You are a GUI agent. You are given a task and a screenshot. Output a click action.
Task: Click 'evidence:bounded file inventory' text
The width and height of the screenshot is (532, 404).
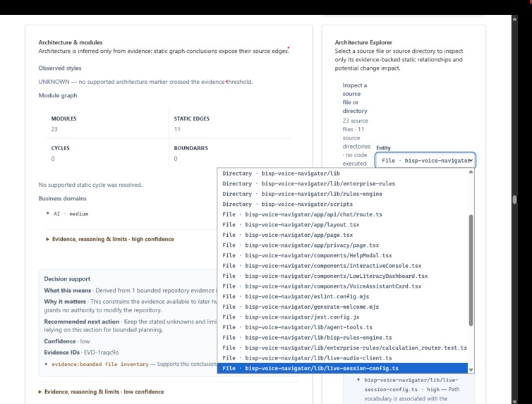pos(100,364)
